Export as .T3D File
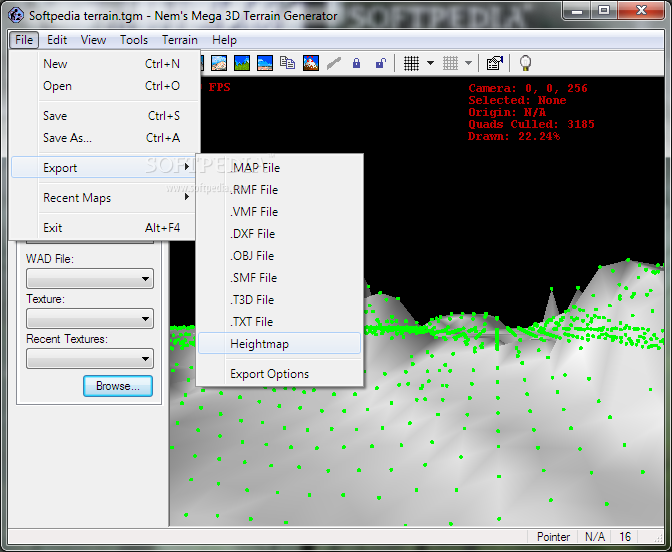Image resolution: width=672 pixels, height=552 pixels. (x=279, y=300)
